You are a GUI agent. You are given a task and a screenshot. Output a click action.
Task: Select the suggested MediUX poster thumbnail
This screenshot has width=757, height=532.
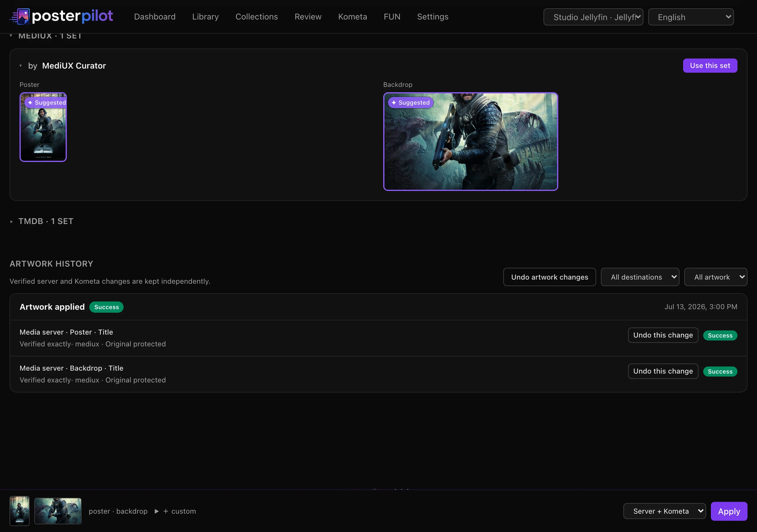click(x=43, y=127)
